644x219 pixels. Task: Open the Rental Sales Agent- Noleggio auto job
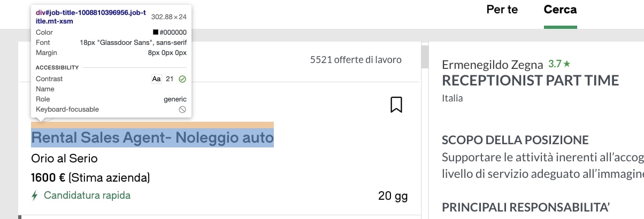pos(152,138)
